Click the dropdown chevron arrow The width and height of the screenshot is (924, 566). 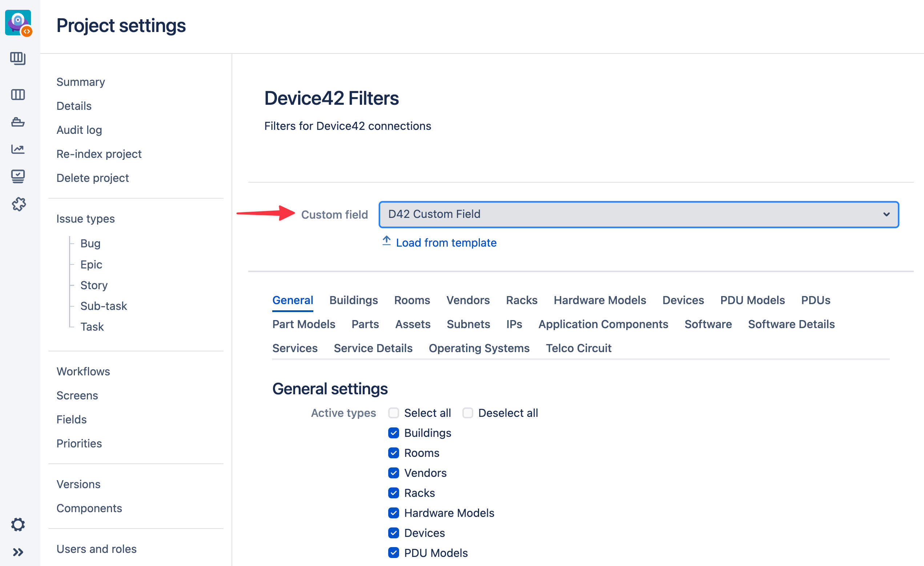[886, 214]
